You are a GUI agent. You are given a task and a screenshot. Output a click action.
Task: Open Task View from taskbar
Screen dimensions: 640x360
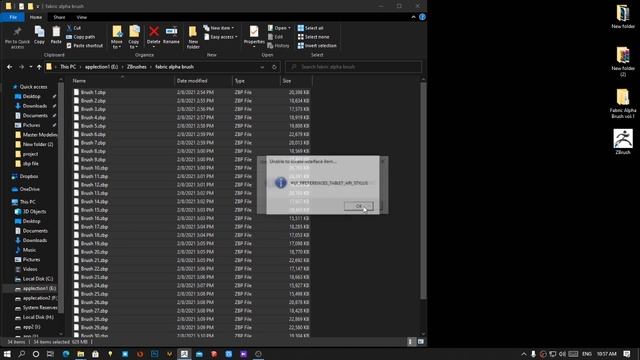coord(50,354)
